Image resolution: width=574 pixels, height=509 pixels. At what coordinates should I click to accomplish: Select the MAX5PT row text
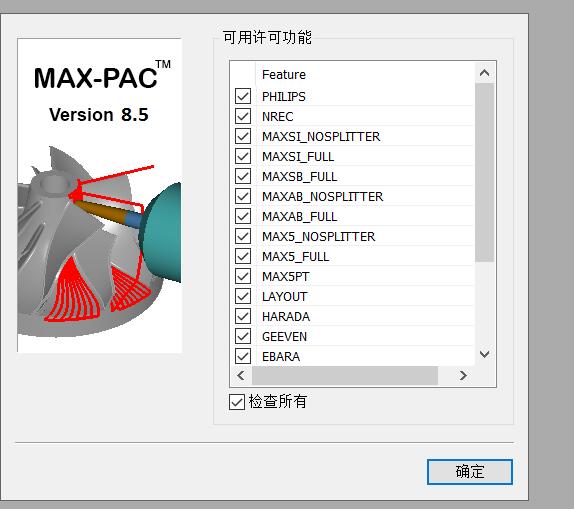pyautogui.click(x=286, y=276)
